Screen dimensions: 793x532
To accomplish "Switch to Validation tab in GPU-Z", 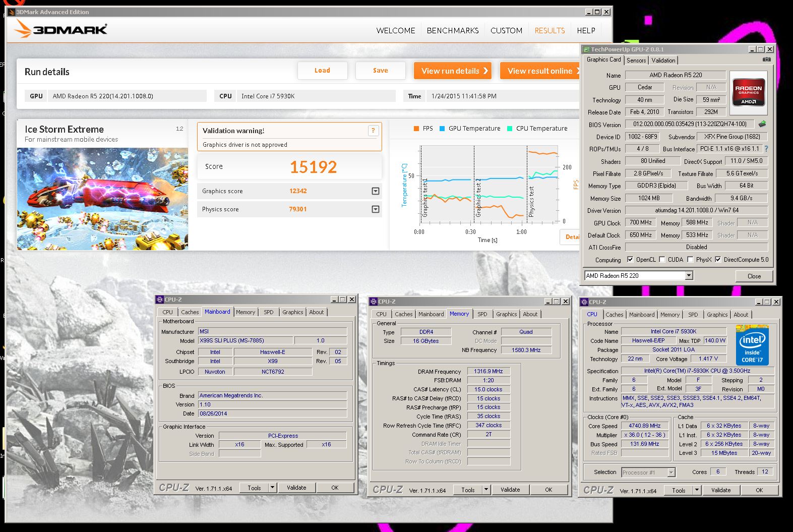I will pos(663,60).
